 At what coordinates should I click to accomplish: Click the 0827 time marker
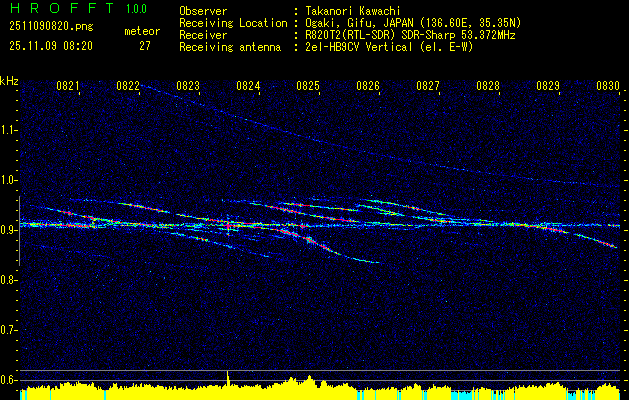428,85
